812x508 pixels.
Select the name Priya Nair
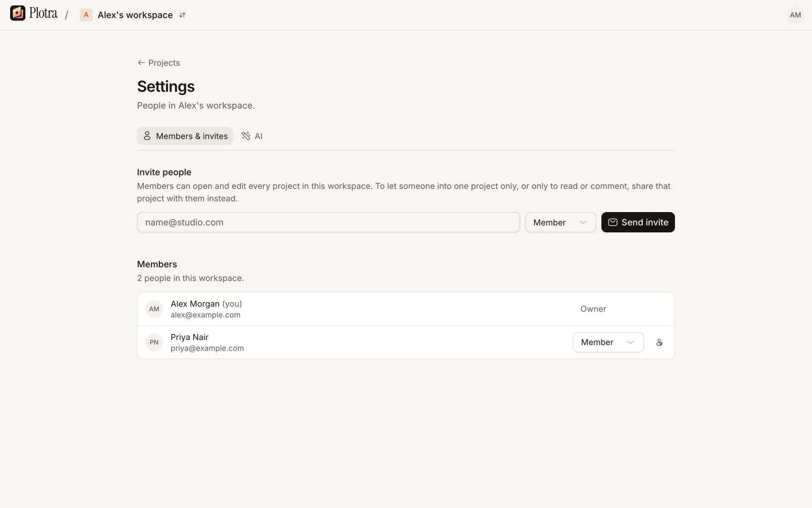tap(189, 337)
